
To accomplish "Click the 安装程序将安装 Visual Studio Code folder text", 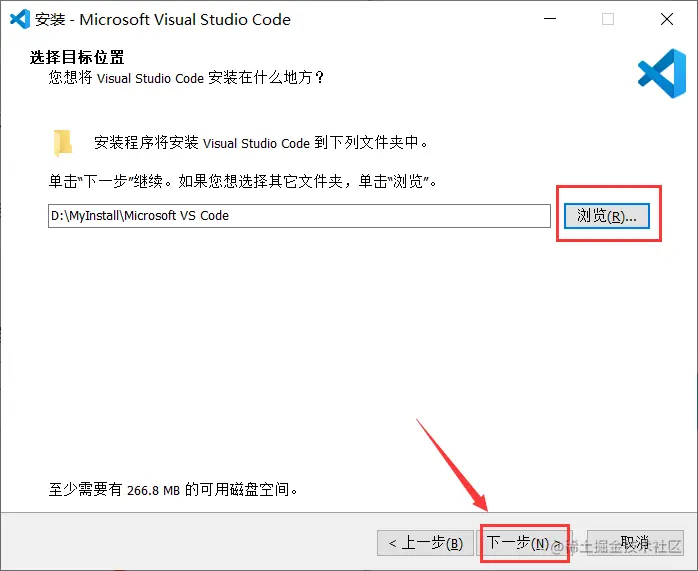I will (261, 143).
